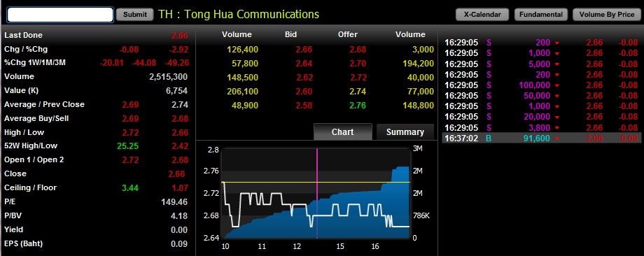The image size is (644, 256).
Task: Click the Submit button
Action: pos(134,15)
